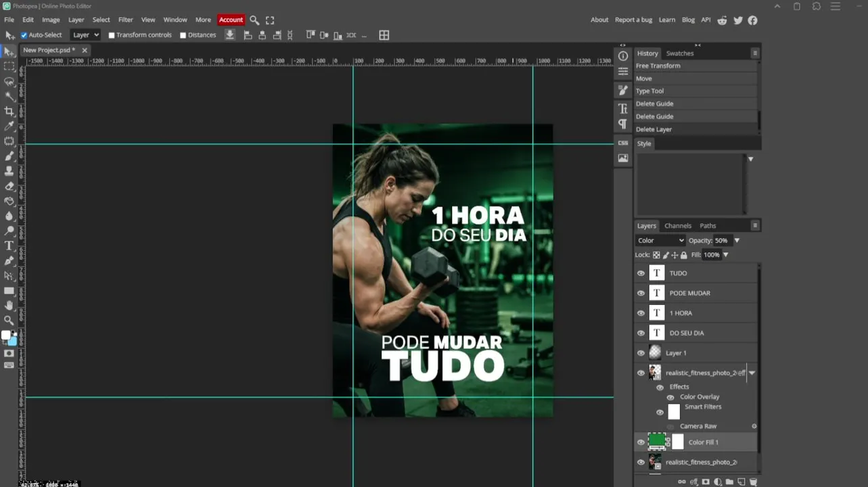Toggle Color Overlay effect visibility
This screenshot has width=868, height=487.
tap(670, 397)
